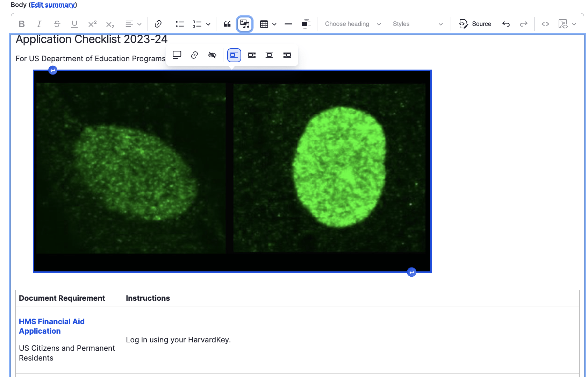The width and height of the screenshot is (588, 377).
Task: Insert paragraph after the media block
Action: coord(412,272)
